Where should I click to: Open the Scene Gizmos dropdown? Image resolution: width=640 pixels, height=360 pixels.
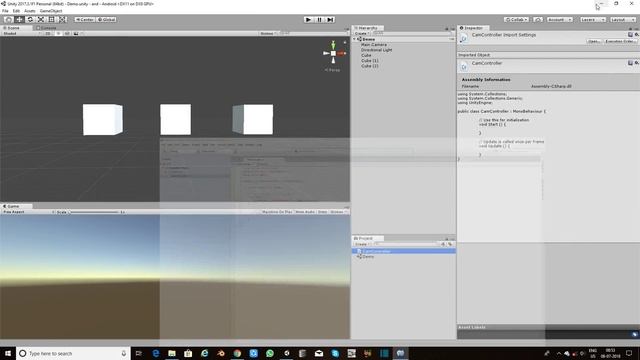[x=269, y=33]
